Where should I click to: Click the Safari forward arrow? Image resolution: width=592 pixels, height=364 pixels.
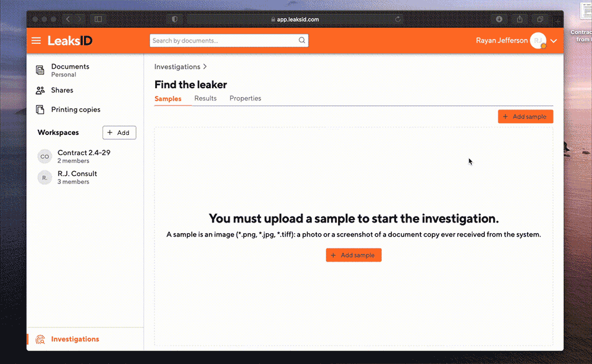[x=80, y=20]
